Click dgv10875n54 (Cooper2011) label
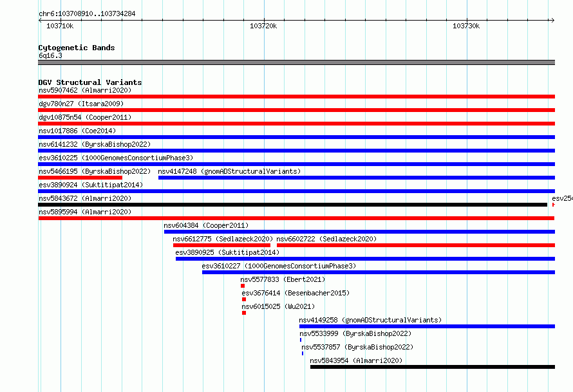This screenshot has width=573, height=392. click(x=85, y=117)
